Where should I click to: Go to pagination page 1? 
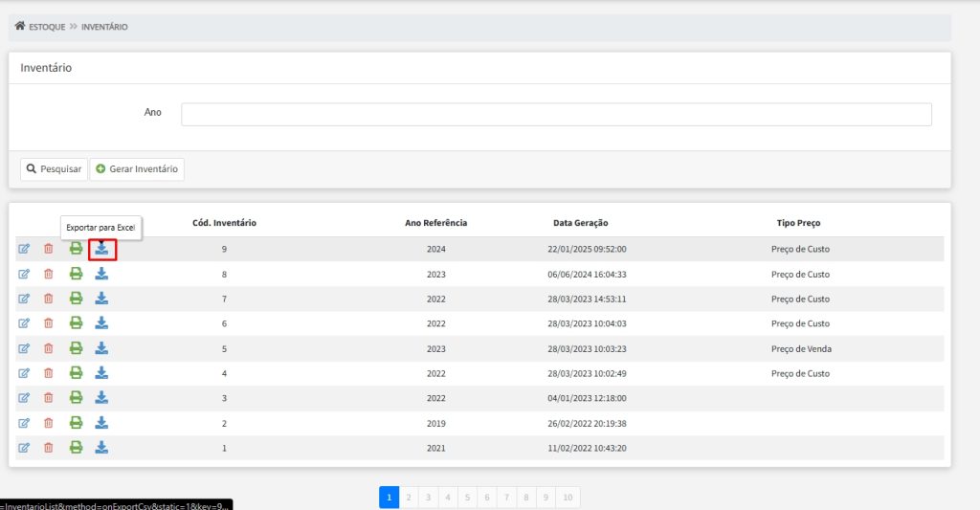coord(389,498)
